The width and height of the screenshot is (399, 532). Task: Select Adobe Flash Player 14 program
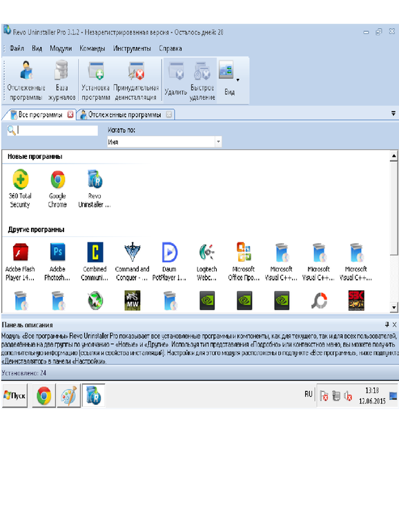click(20, 262)
